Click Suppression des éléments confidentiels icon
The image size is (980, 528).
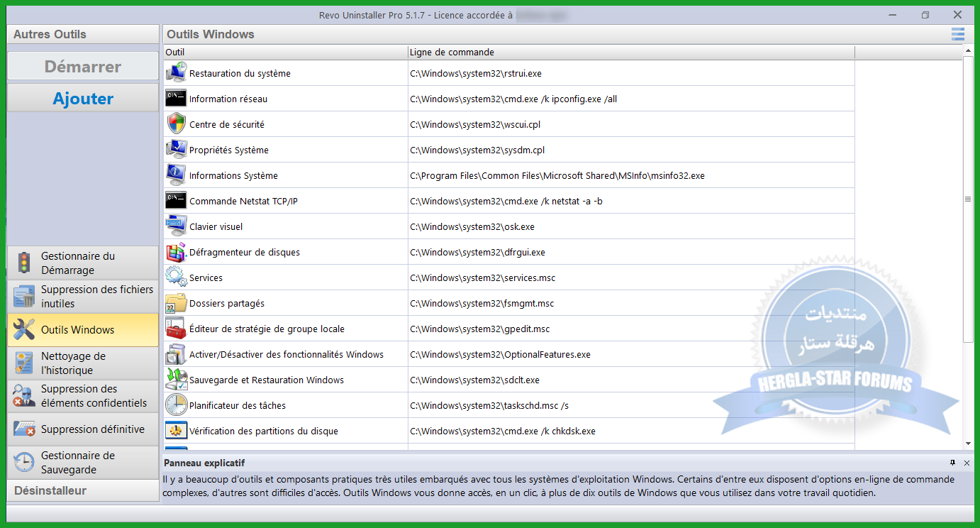(24, 396)
